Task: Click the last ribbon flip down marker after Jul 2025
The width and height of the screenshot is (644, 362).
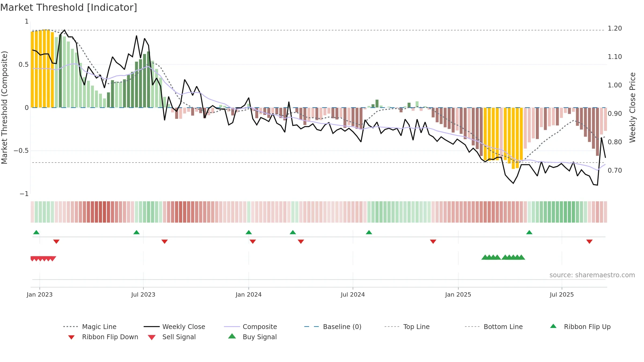Action: pos(589,242)
